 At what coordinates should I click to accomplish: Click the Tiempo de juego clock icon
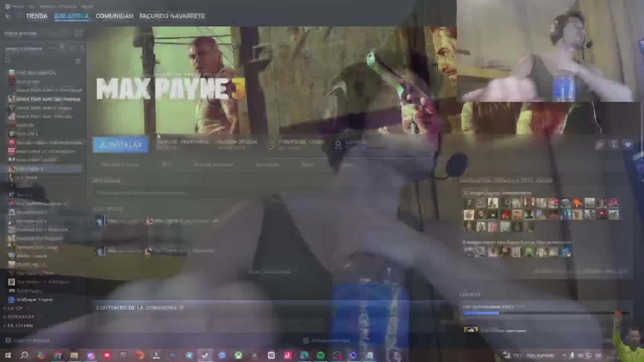click(271, 145)
